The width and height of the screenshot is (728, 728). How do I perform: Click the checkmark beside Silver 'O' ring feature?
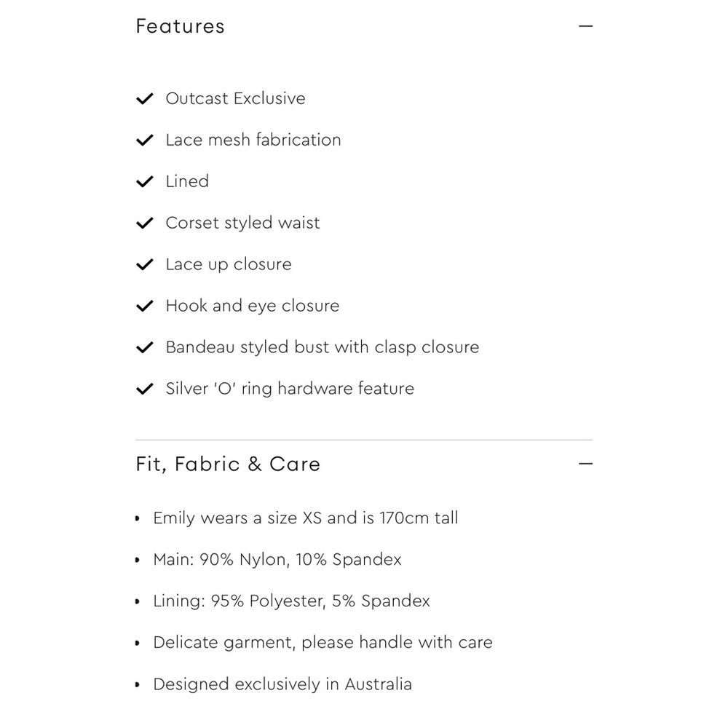144,389
